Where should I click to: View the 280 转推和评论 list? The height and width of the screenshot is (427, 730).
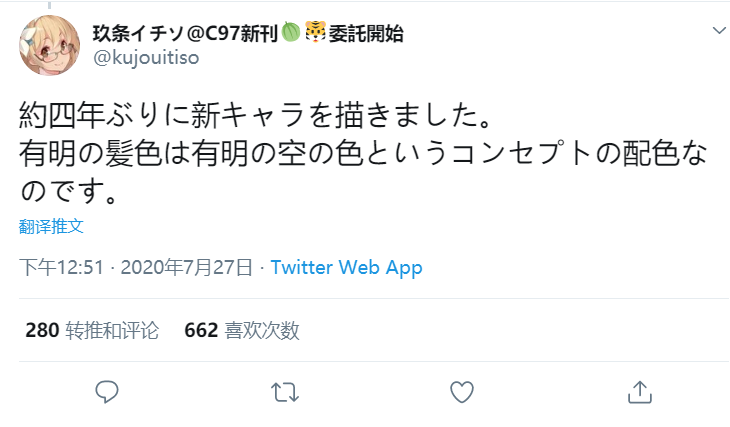[x=92, y=330]
